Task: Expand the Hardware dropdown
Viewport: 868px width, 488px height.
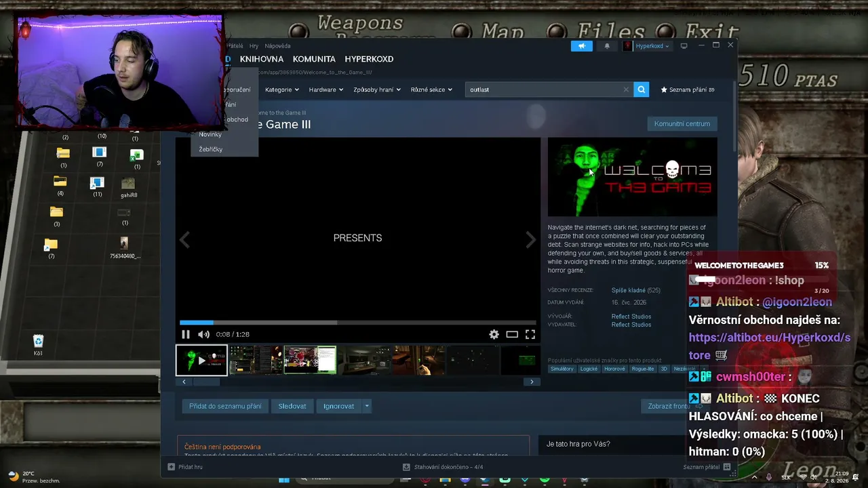Action: point(326,89)
